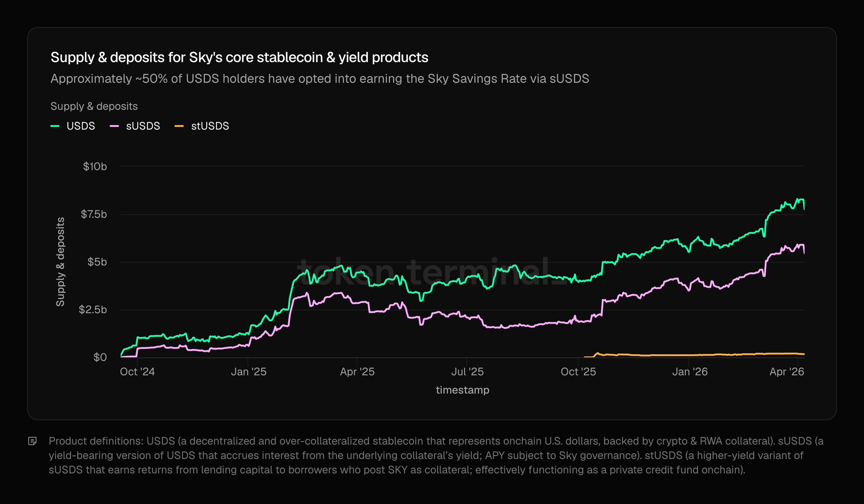Screen dimensions: 864x504
Task: Click the pink sUSDS legend color marker
Action: (114, 126)
